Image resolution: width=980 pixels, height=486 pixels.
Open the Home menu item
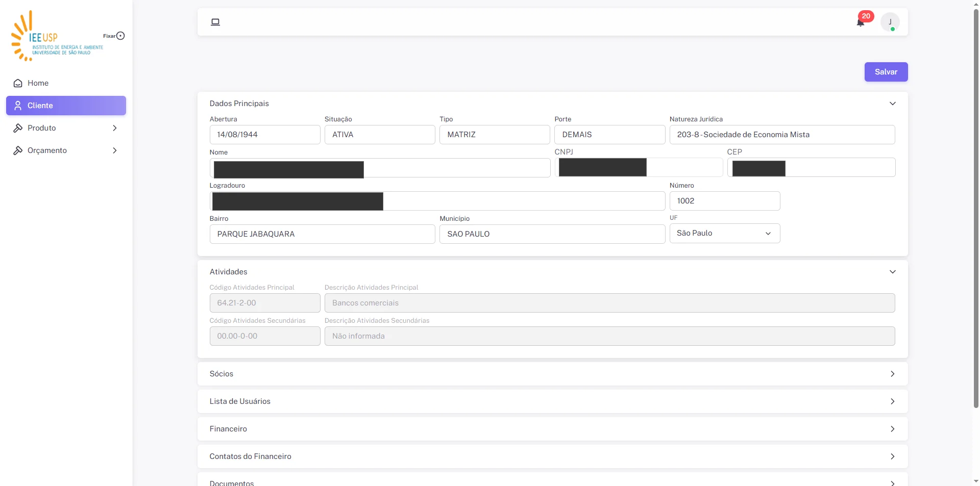[66, 83]
